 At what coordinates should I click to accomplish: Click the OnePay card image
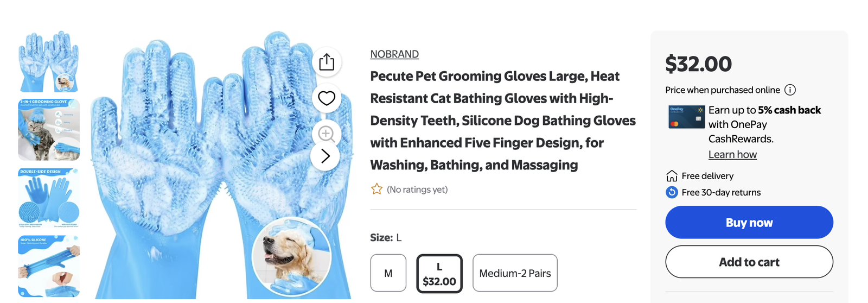click(x=687, y=117)
